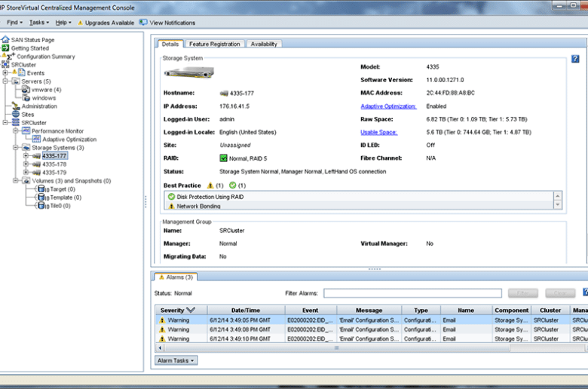
Task: Click the alarms table horizontal scrollbar left arrow
Action: click(160, 348)
